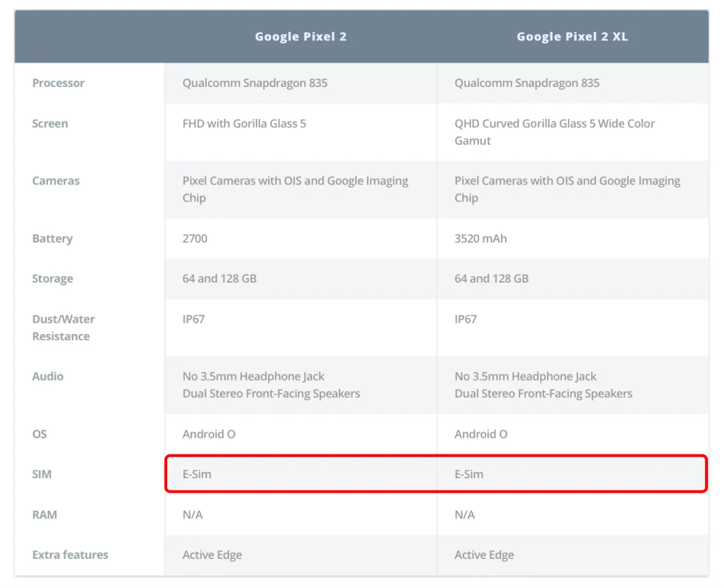The height and width of the screenshot is (588, 724).
Task: Select the OS row label
Action: 39,434
